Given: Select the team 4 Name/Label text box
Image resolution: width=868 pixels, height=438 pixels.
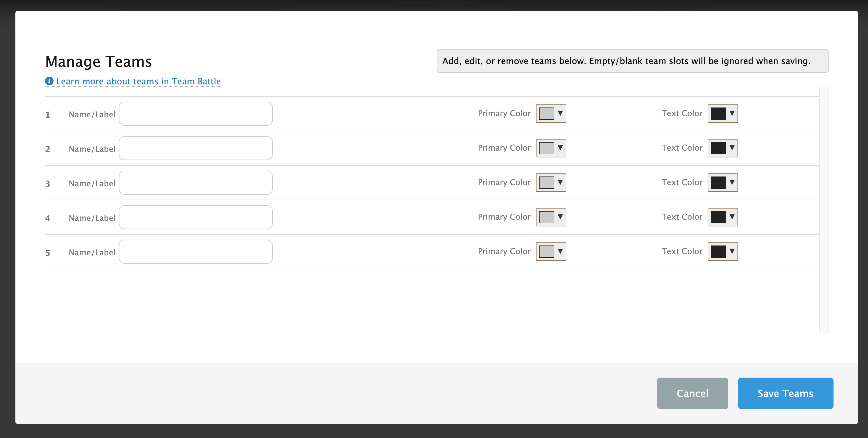Looking at the screenshot, I should tap(195, 217).
